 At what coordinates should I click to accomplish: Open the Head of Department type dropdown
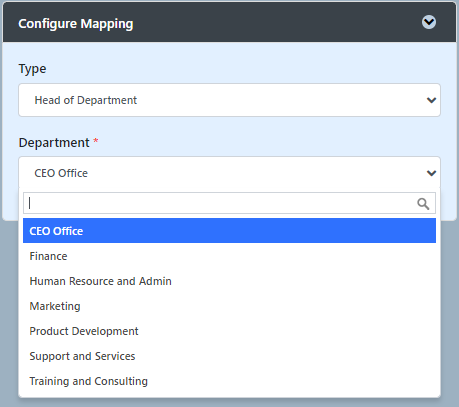229,100
